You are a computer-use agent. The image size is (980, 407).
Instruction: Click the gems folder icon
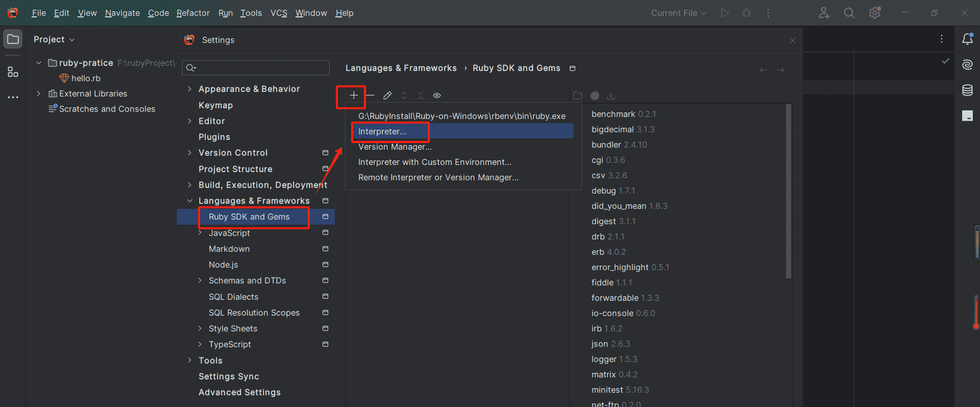pyautogui.click(x=578, y=95)
